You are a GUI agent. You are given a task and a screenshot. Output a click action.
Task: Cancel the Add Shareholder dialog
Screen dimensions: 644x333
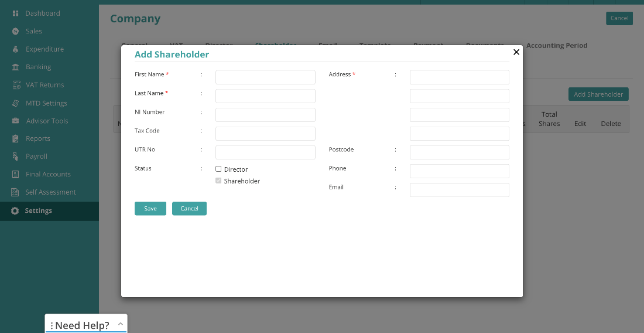(x=189, y=209)
